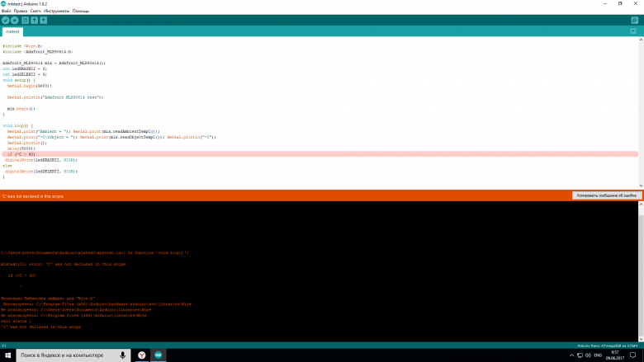Click the 'int ledZELENII = 9;' line
Viewport: 644px width, 362px height.
(25, 74)
